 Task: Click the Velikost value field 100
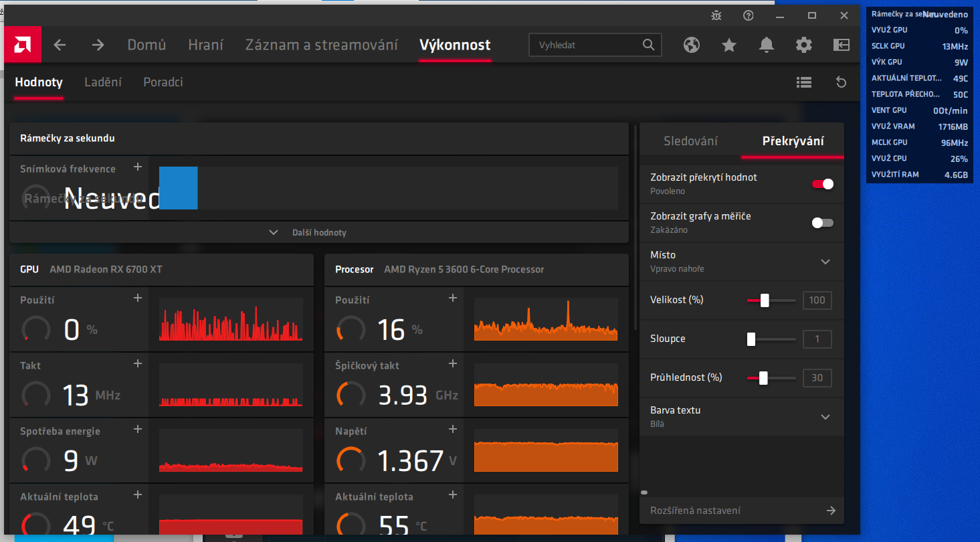(817, 300)
